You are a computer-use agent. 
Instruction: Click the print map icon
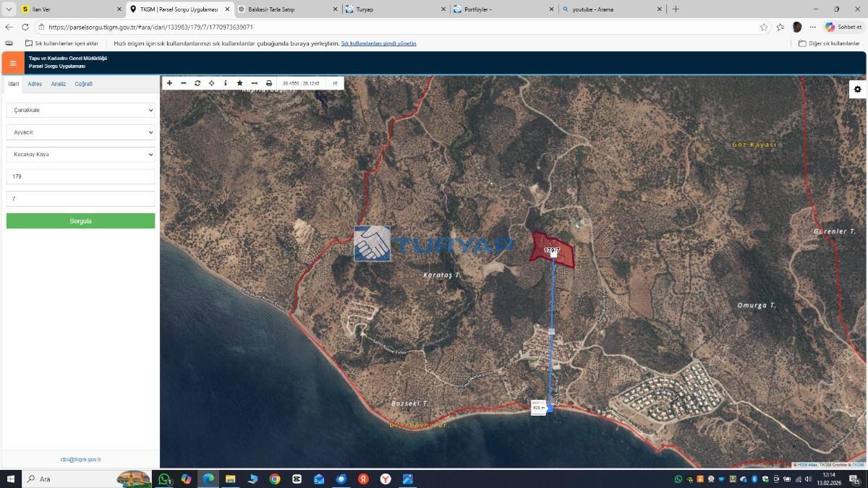(x=269, y=83)
